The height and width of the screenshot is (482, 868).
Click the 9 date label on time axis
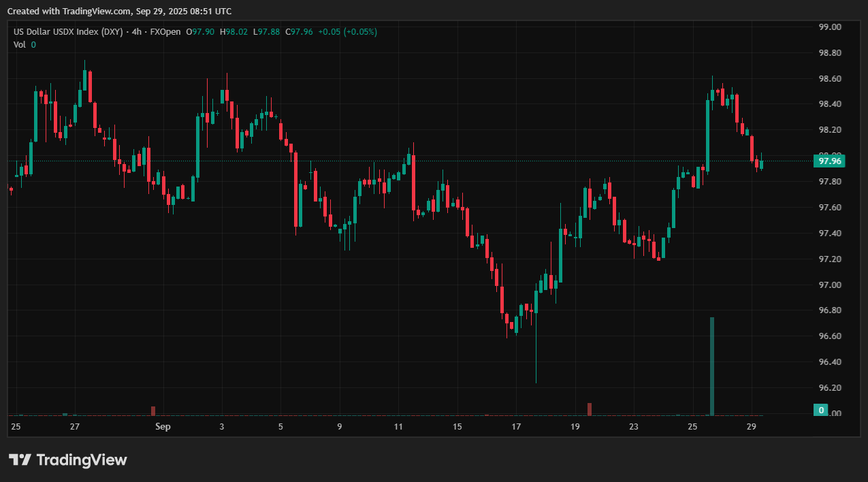339,427
